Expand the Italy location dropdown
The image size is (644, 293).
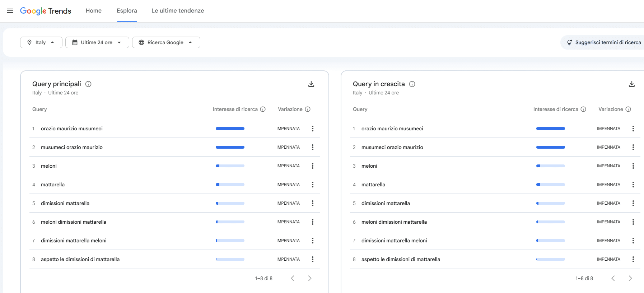pos(41,42)
